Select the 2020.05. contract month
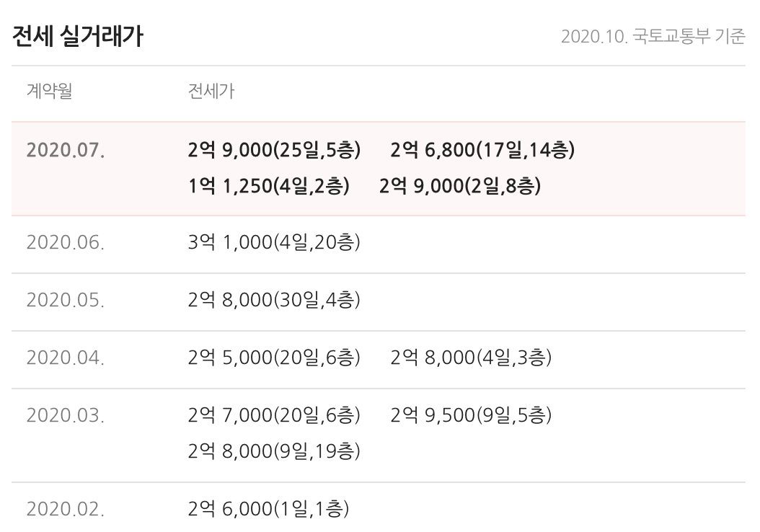 (x=65, y=301)
